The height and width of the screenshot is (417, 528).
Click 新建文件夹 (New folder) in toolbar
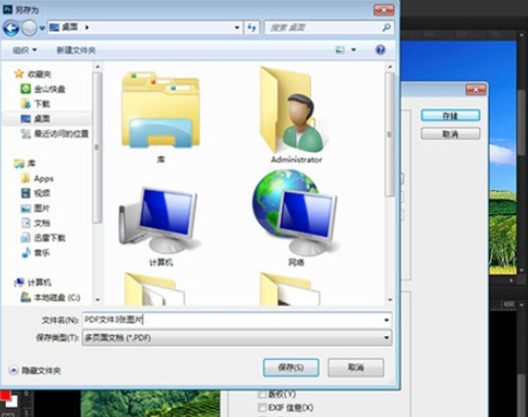[76, 50]
